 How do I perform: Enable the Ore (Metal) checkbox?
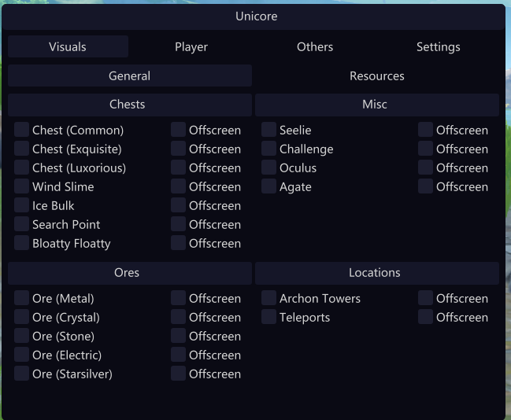click(21, 298)
